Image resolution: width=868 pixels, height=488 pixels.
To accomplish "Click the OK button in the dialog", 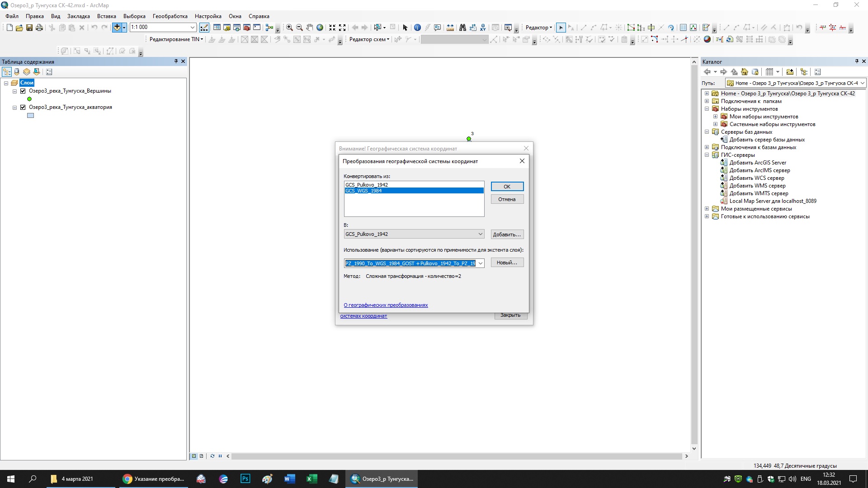I will pos(507,187).
